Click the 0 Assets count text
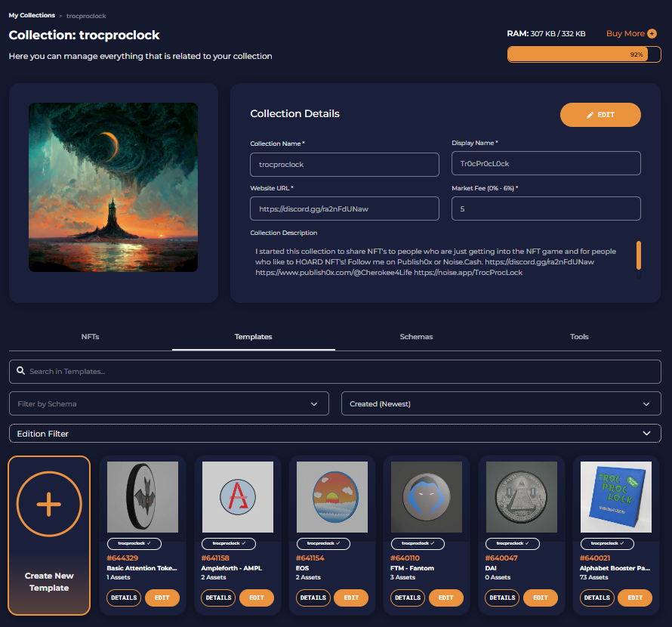 coord(498,577)
